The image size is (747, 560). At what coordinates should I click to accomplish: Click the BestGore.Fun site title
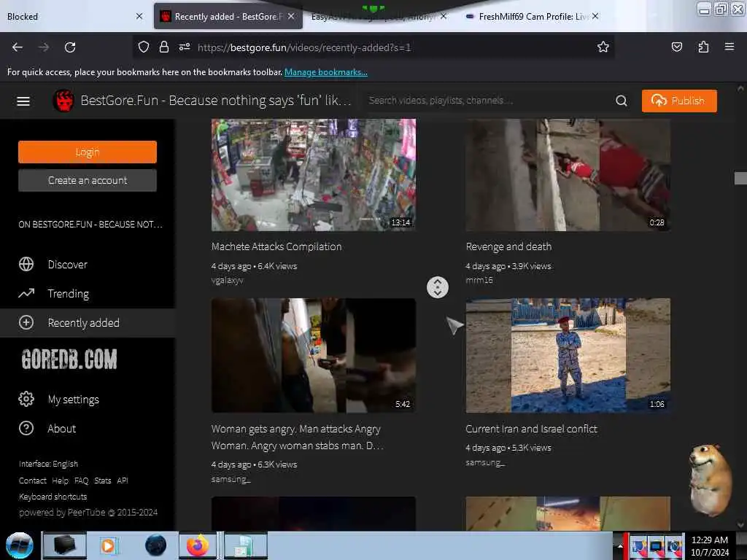[x=215, y=101]
